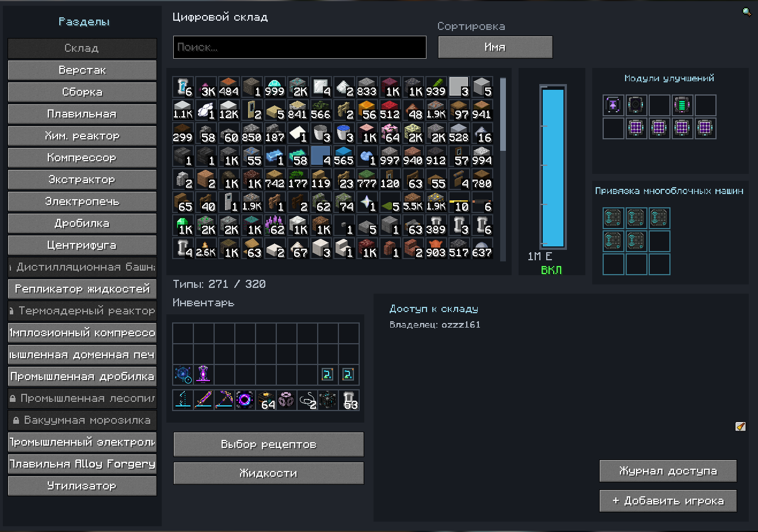The image size is (758, 532).
Task: Click the magnifier icon in the corner
Action: point(747,11)
